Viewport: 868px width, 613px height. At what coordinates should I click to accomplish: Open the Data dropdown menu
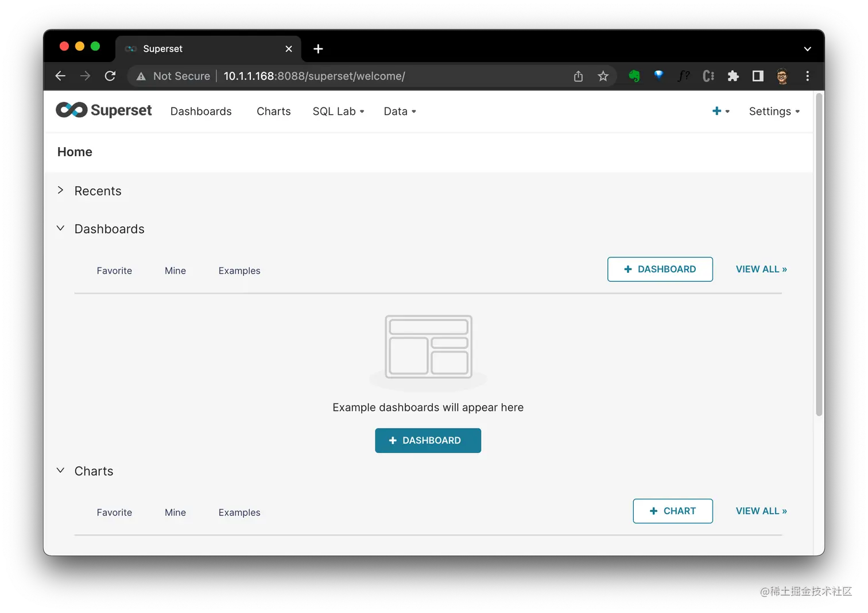click(x=400, y=111)
